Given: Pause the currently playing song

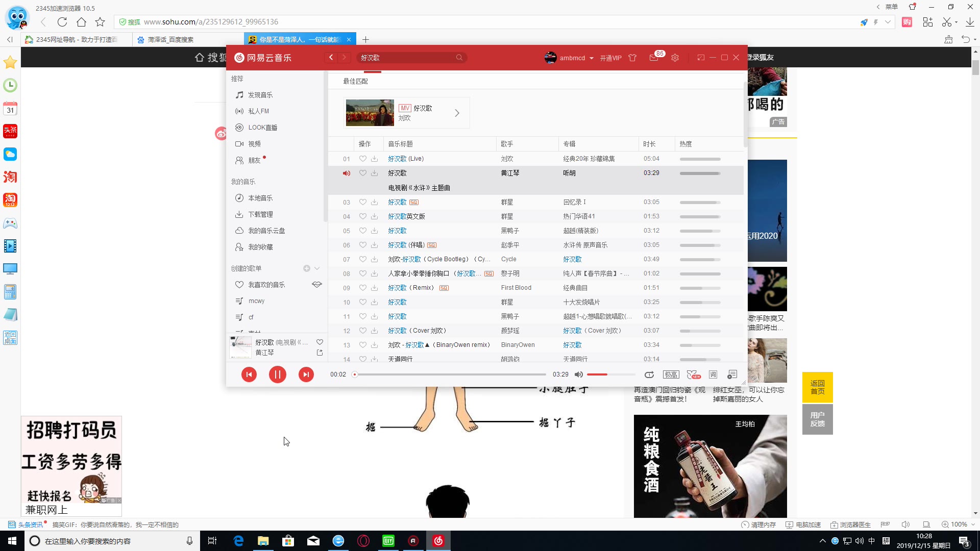Looking at the screenshot, I should tap(278, 374).
